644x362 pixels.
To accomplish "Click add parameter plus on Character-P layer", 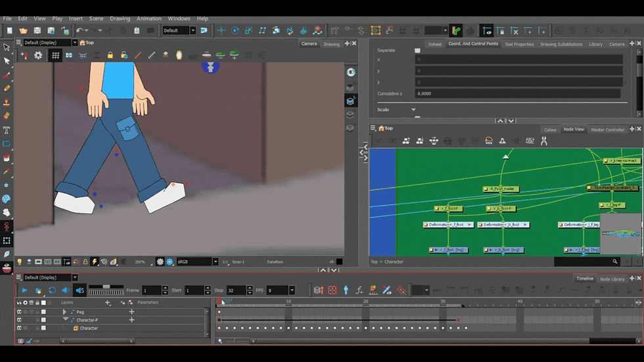I will (x=131, y=320).
